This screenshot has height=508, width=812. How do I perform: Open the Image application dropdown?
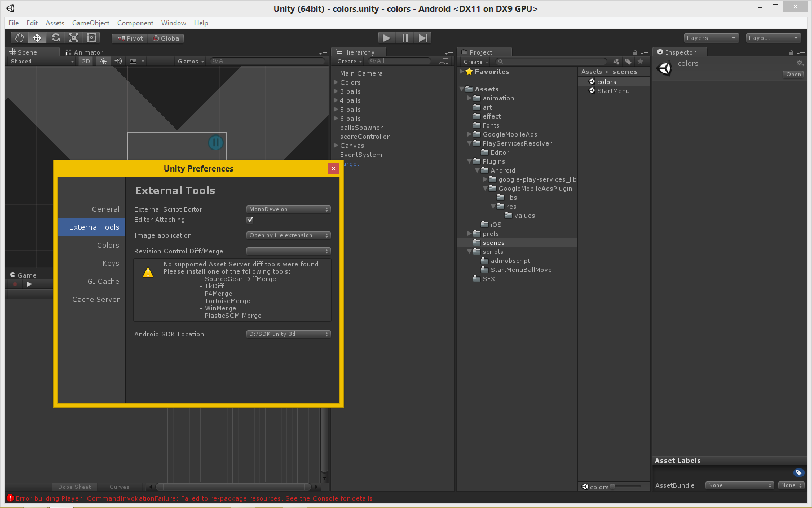pos(289,235)
